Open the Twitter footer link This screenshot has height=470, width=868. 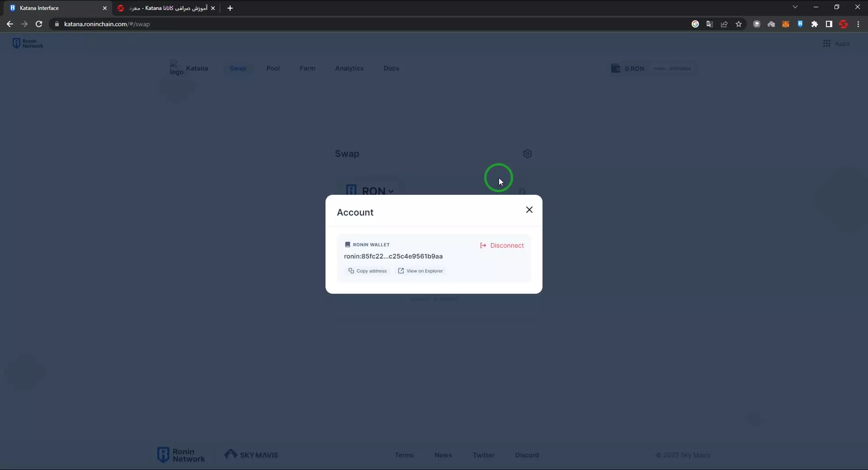pos(484,455)
